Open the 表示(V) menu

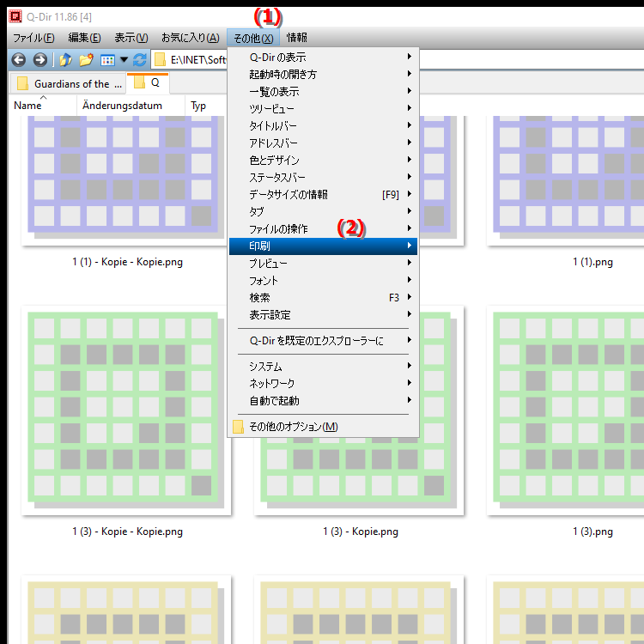tap(131, 38)
